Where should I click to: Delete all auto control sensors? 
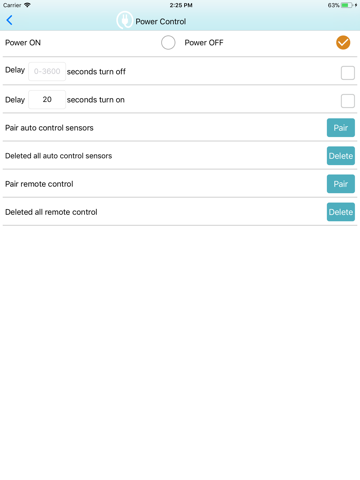[x=341, y=156]
